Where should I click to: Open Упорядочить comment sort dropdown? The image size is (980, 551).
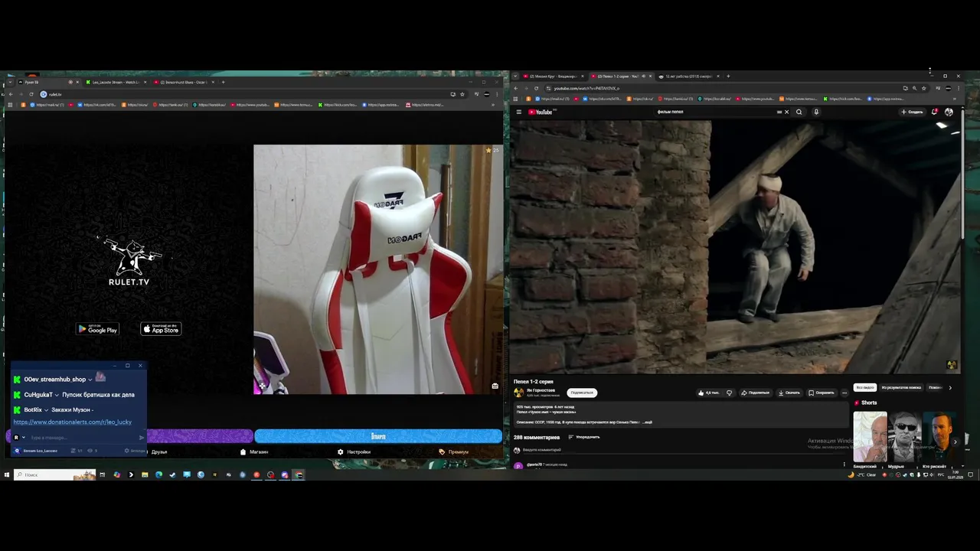583,437
